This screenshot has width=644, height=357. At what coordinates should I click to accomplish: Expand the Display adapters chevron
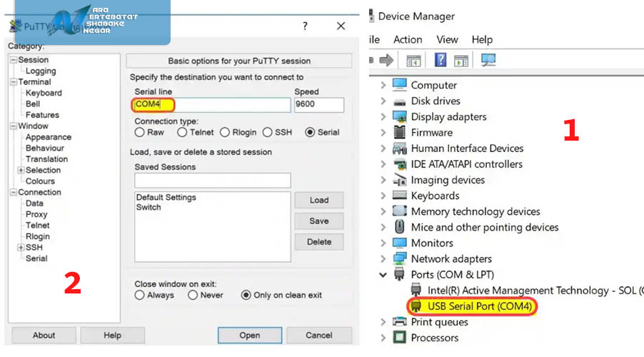[383, 116]
